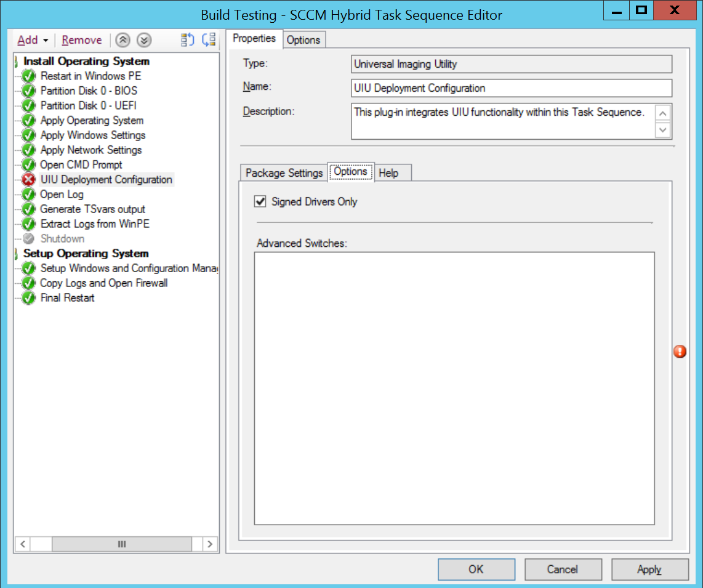Click green check icon beside Open CMD Prompt
This screenshot has width=703, height=588.
[29, 164]
